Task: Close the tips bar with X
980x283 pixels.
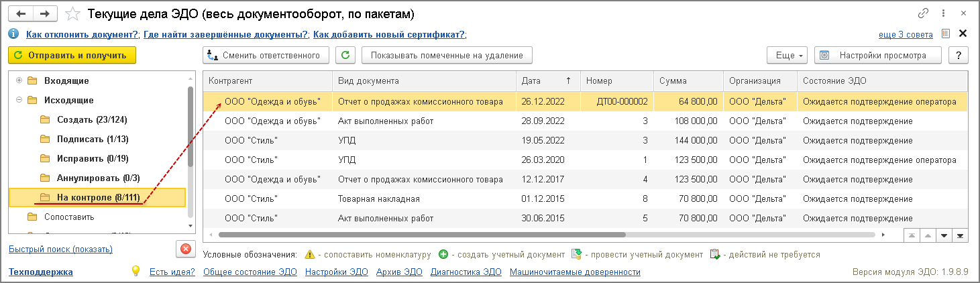Action: (963, 34)
